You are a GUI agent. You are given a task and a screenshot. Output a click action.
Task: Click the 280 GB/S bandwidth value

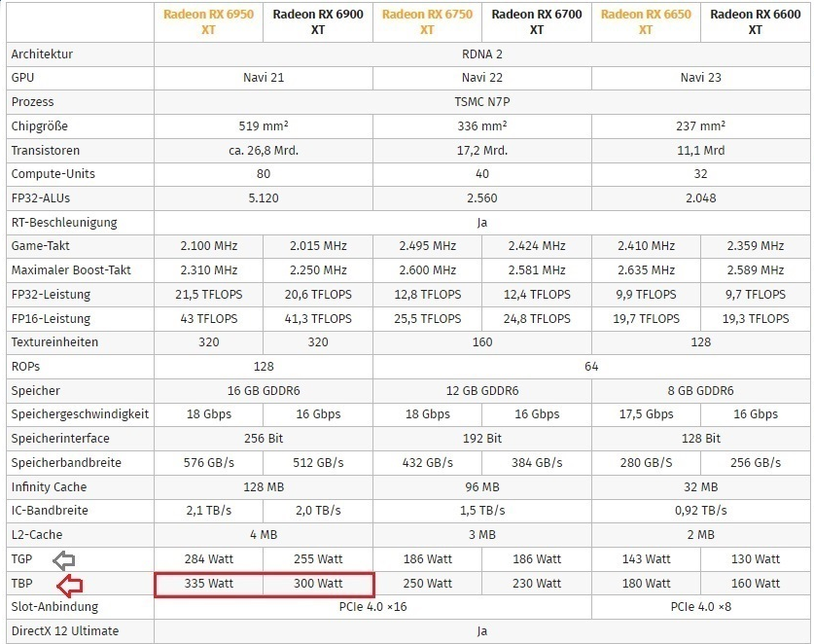point(646,463)
